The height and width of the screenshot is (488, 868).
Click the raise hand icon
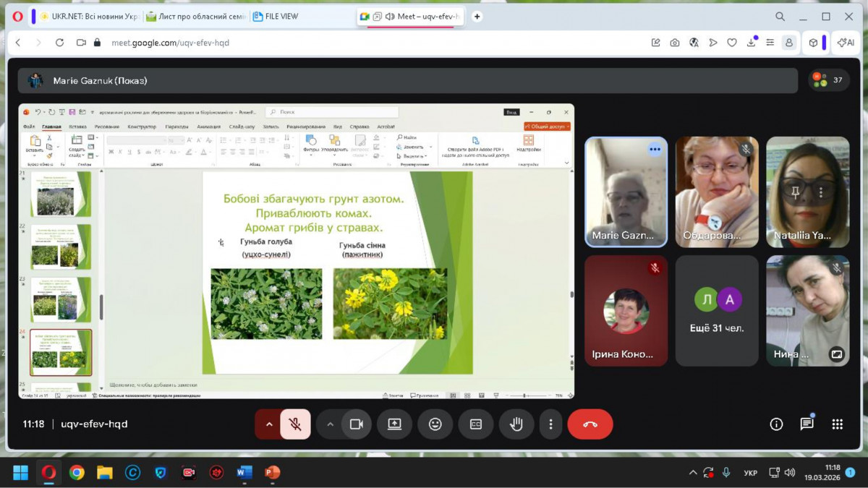pos(516,424)
